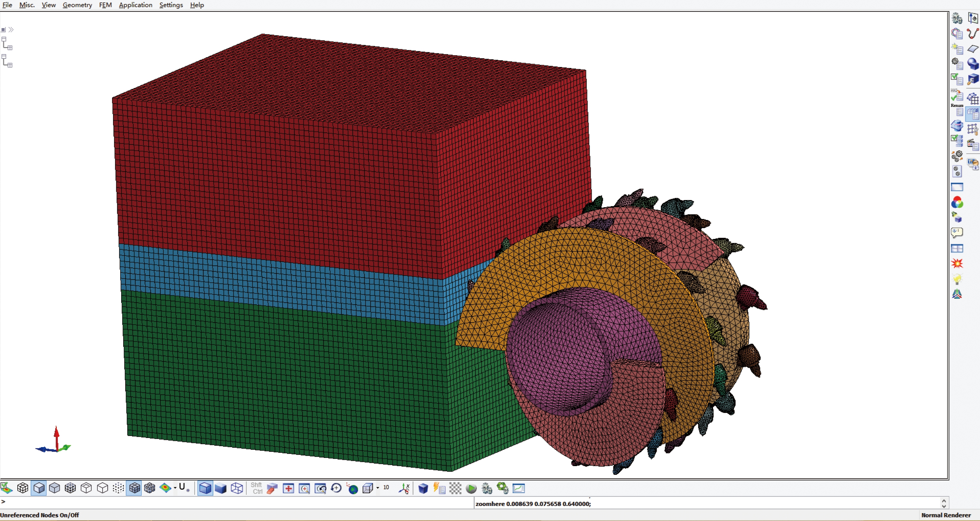Open the dropdown arrow next to fringe icon
980x521 pixels.
(x=175, y=488)
